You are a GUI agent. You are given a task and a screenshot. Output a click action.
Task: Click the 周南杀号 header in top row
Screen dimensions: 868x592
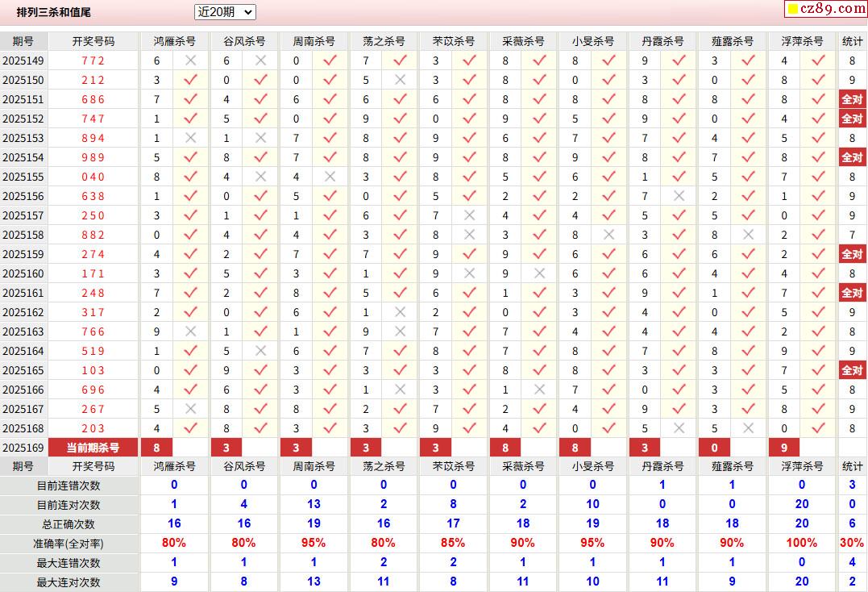[x=314, y=41]
